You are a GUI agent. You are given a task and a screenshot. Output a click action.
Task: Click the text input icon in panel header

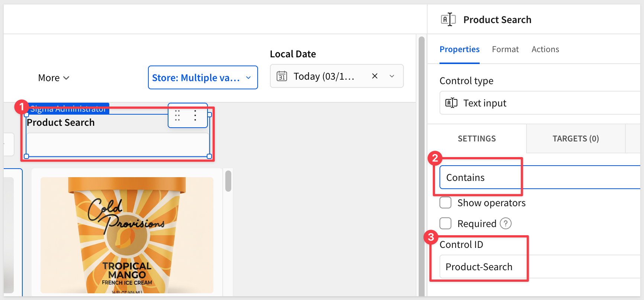pos(448,20)
